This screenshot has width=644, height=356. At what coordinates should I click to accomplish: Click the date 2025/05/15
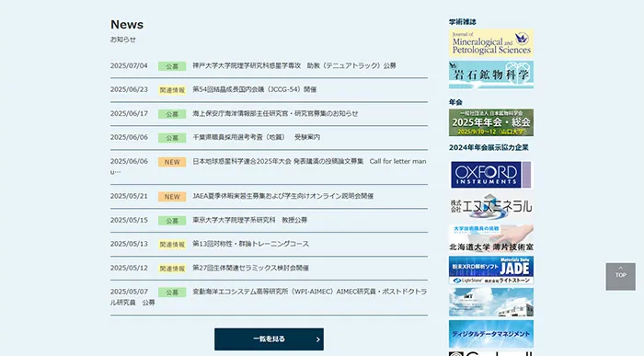[129, 220]
